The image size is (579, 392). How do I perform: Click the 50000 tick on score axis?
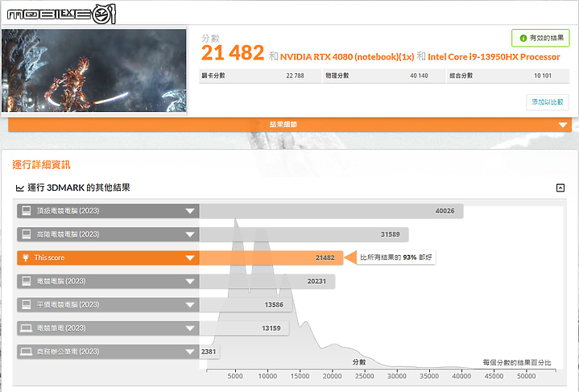pyautogui.click(x=526, y=376)
